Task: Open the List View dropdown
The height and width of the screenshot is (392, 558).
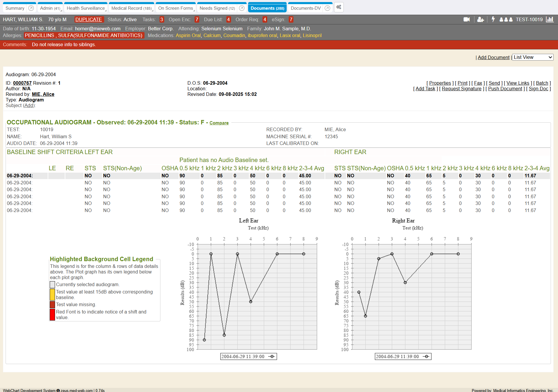Action: 533,57
